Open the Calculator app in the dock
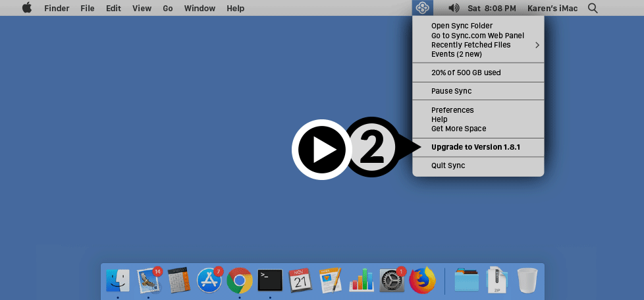 pos(178,280)
